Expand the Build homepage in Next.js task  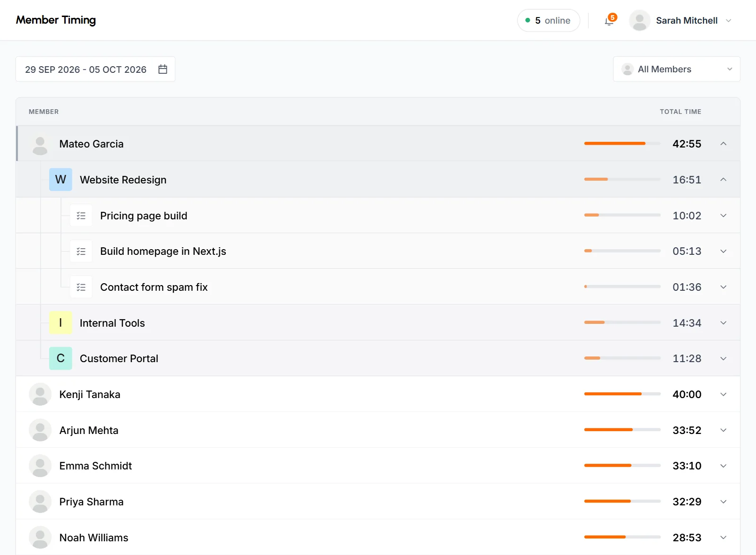723,251
